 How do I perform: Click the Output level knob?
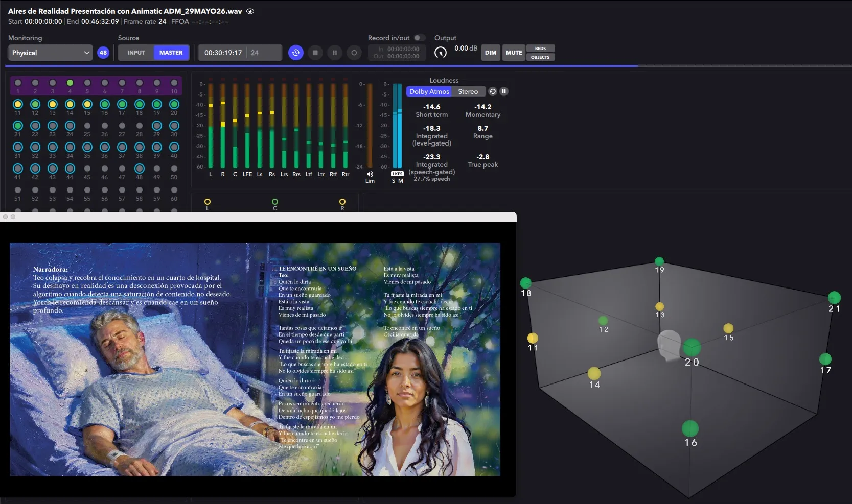pos(441,52)
